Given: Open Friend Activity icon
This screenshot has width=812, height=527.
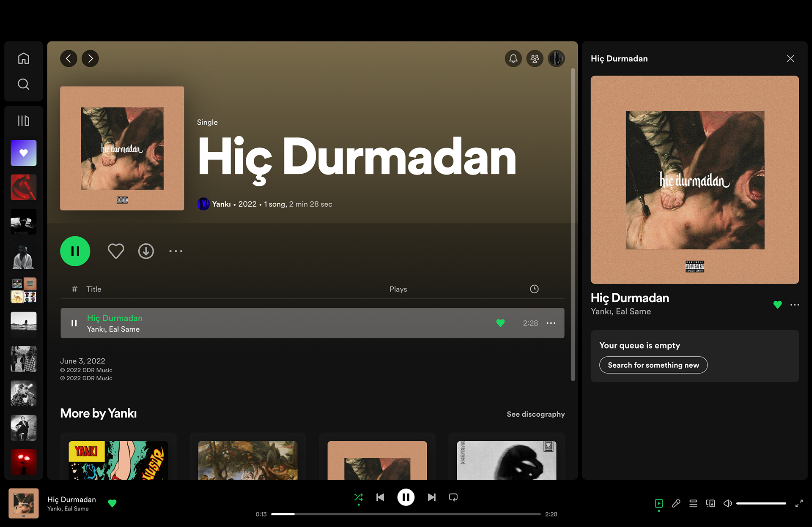Looking at the screenshot, I should [535, 58].
